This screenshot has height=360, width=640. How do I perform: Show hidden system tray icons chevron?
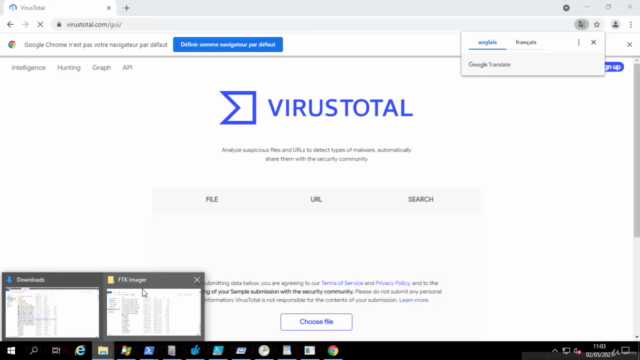(555, 351)
